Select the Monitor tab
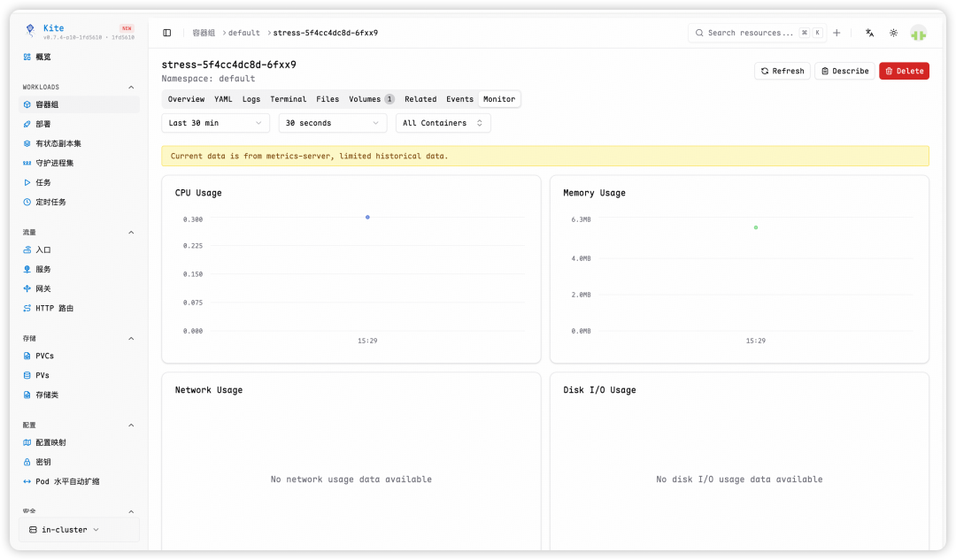 pyautogui.click(x=499, y=99)
